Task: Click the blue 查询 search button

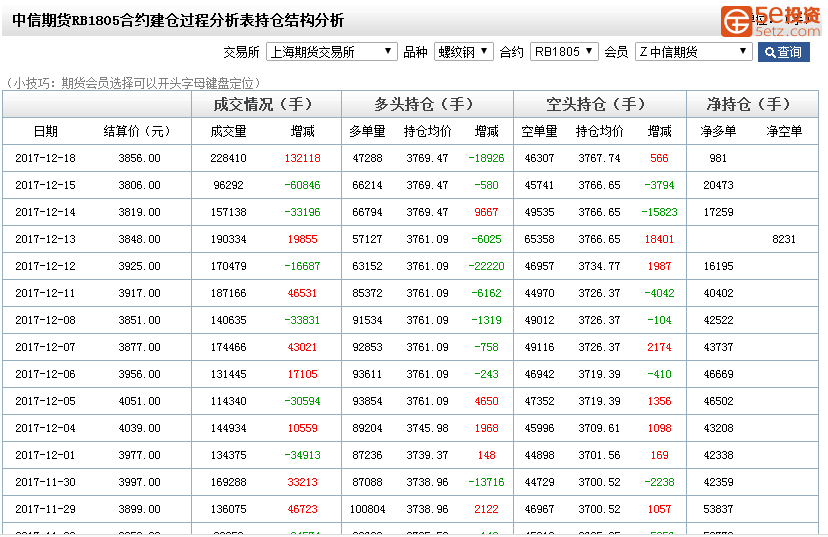Action: pyautogui.click(x=784, y=52)
